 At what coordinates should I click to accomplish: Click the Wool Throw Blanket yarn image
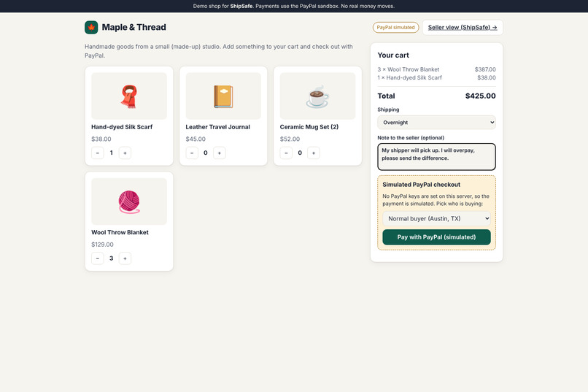129,201
